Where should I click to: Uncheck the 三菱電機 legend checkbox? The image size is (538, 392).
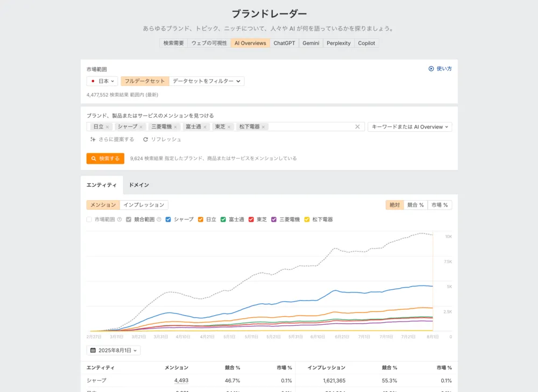[274, 219]
